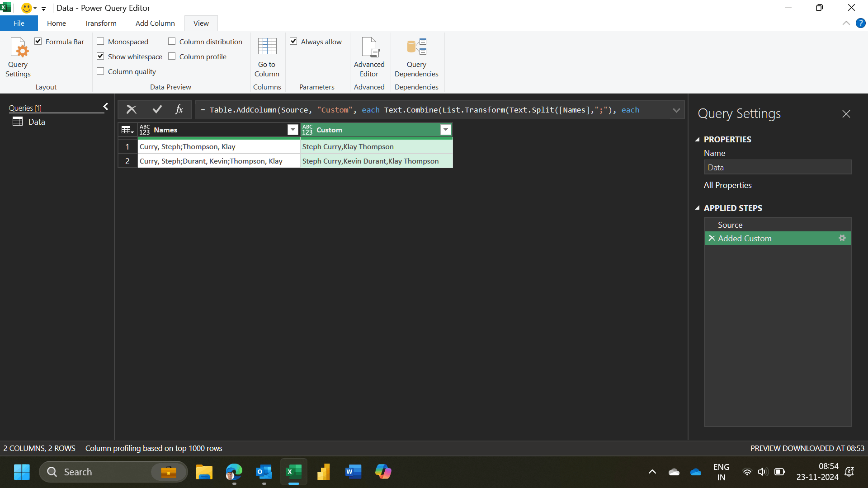
Task: Open Word from taskbar
Action: [x=353, y=472]
